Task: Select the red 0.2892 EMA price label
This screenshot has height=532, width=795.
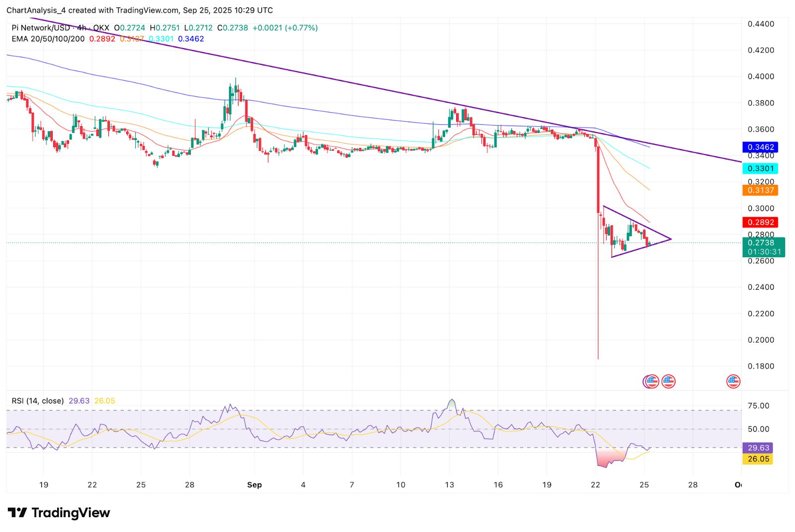Action: tap(760, 222)
